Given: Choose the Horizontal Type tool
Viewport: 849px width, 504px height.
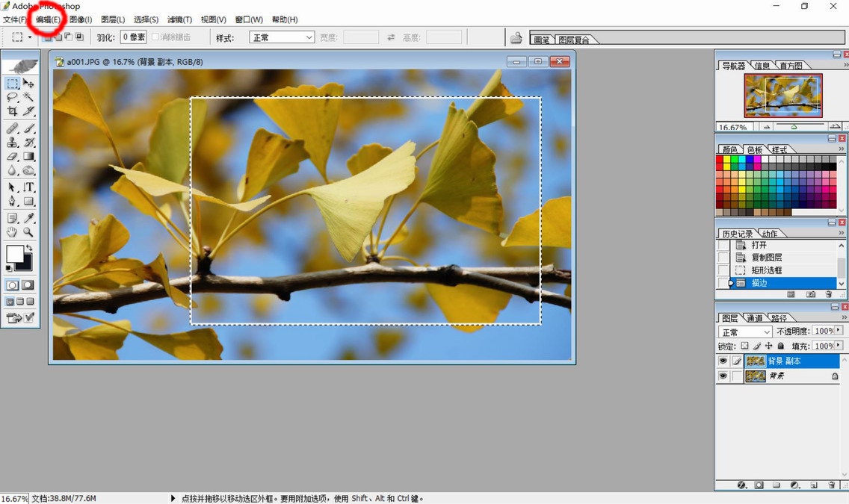Looking at the screenshot, I should [x=28, y=187].
